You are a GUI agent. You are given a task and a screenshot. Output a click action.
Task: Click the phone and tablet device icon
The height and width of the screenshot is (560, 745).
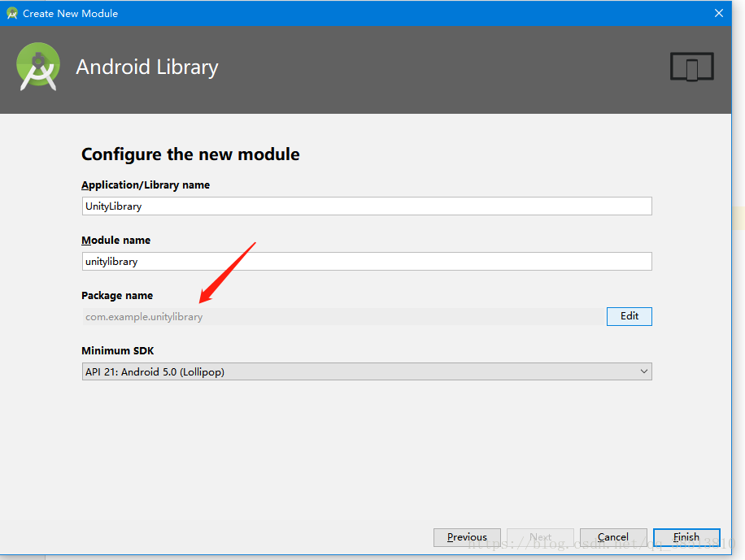pos(692,67)
